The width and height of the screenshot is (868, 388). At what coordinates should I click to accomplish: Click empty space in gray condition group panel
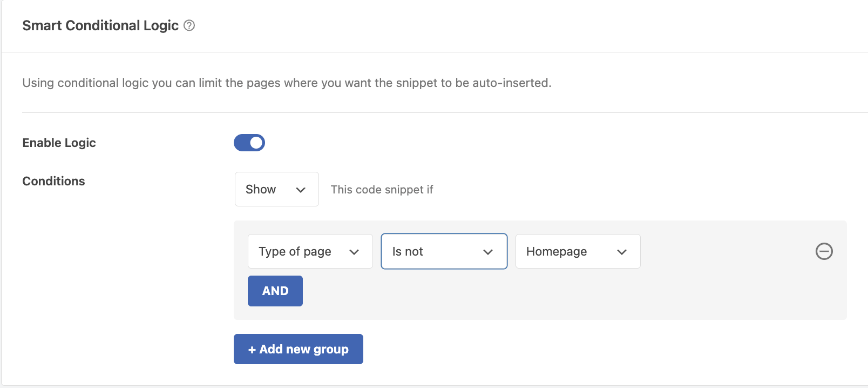pyautogui.click(x=540, y=295)
